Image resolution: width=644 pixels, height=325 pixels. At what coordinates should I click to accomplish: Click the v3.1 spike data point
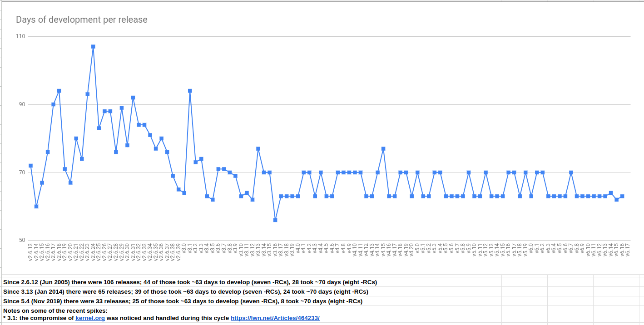[x=190, y=91]
